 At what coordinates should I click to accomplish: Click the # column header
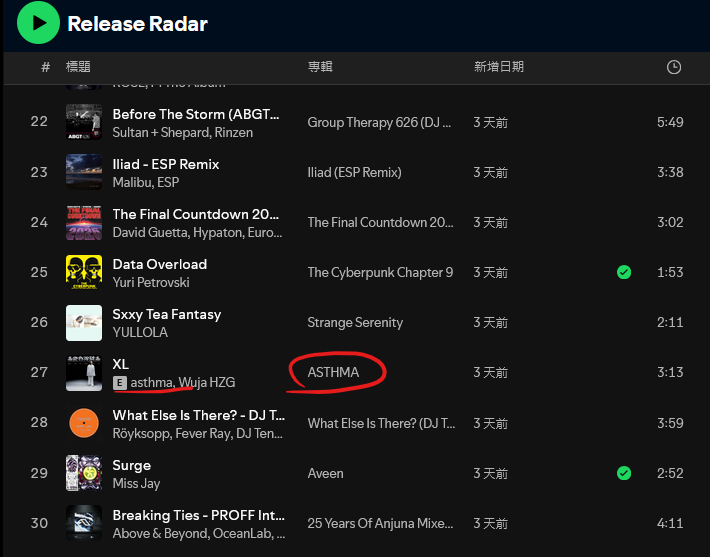click(46, 67)
